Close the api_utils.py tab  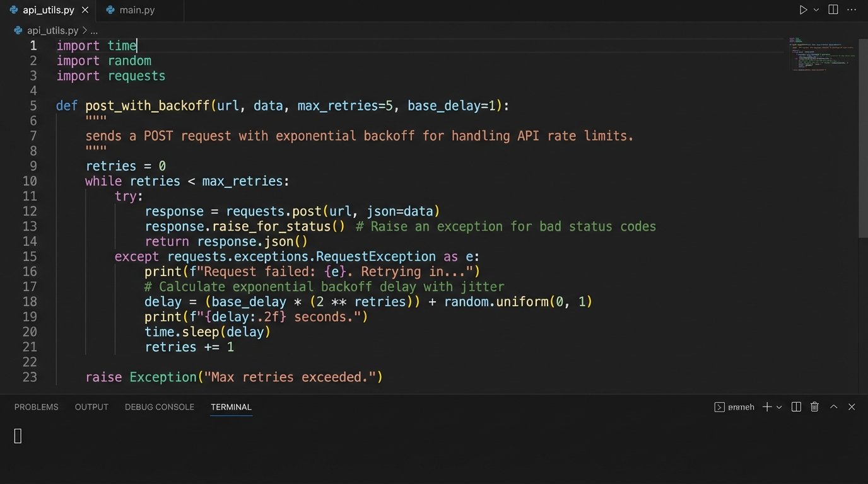click(85, 10)
